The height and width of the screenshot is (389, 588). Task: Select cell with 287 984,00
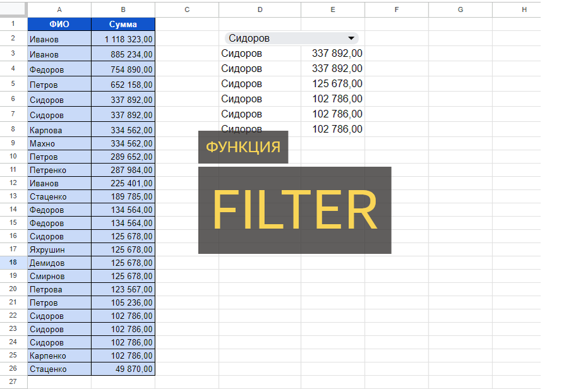[x=123, y=170]
